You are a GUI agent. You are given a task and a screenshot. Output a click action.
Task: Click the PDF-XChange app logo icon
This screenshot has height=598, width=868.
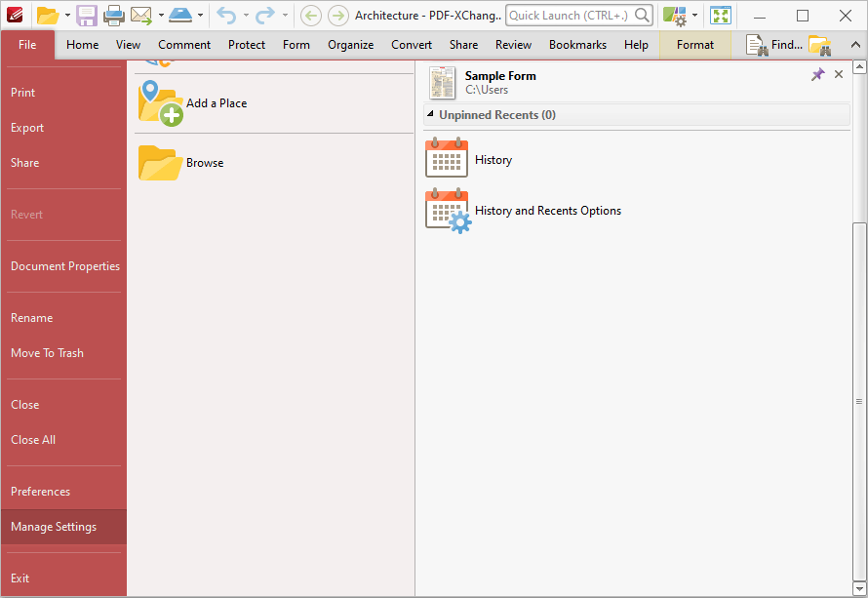click(x=15, y=15)
